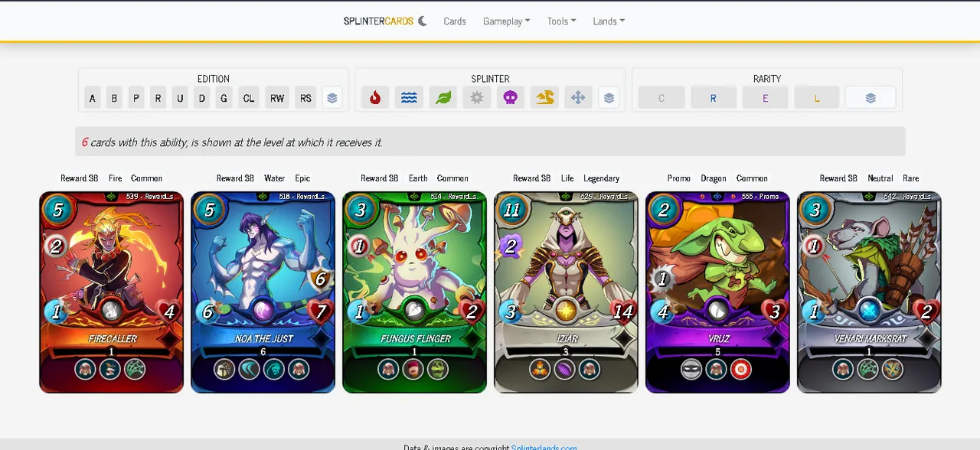
Task: Filter by Common rarity C button
Action: 661,98
